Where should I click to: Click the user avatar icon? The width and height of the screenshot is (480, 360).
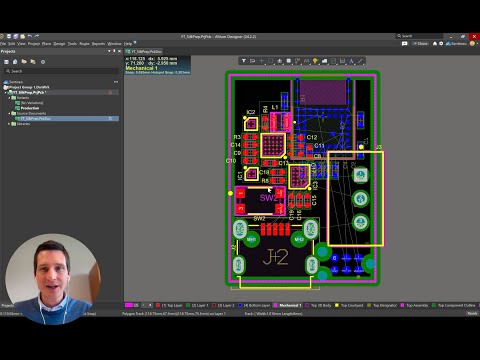472,44
